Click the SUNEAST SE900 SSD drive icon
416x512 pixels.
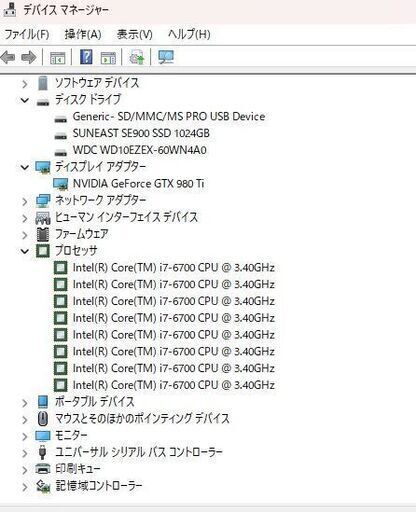pyautogui.click(x=60, y=136)
